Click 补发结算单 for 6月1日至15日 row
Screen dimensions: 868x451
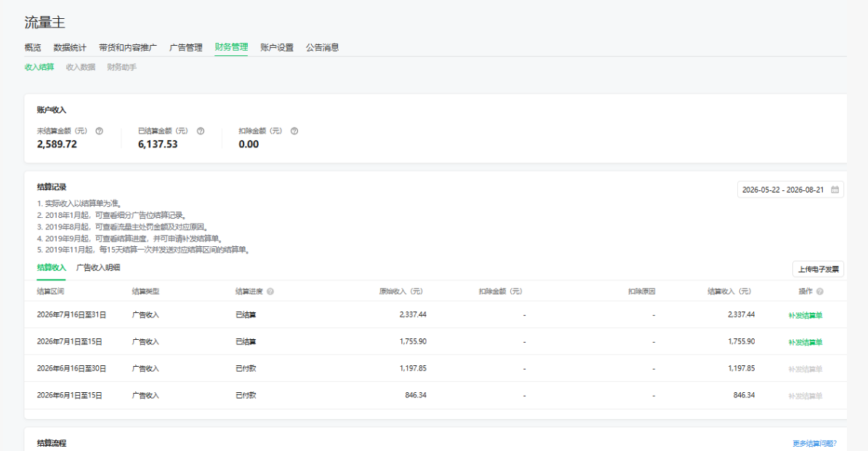tap(805, 396)
